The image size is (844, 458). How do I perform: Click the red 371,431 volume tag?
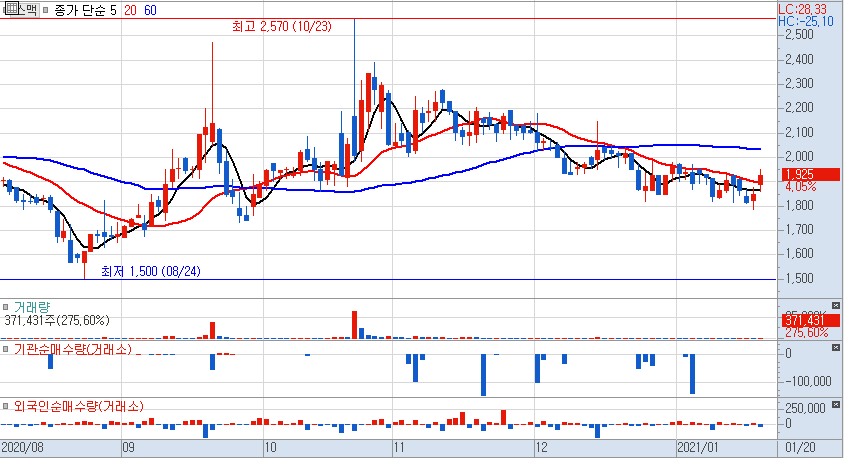811,321
